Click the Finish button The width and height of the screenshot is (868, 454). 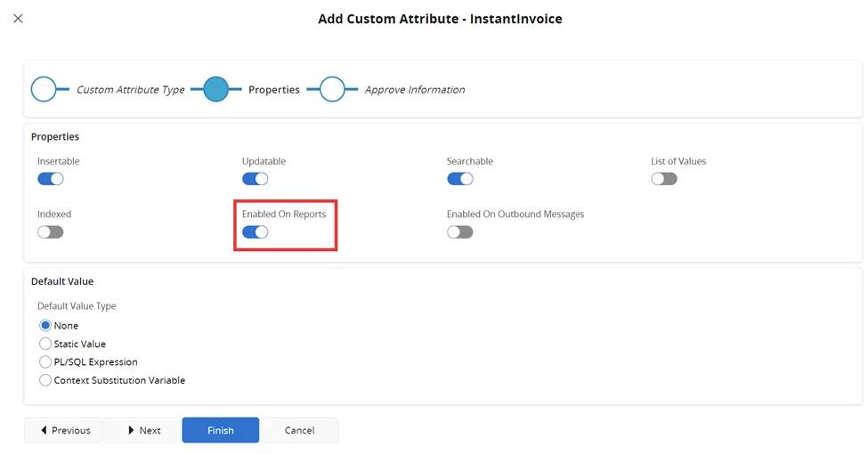click(x=221, y=430)
